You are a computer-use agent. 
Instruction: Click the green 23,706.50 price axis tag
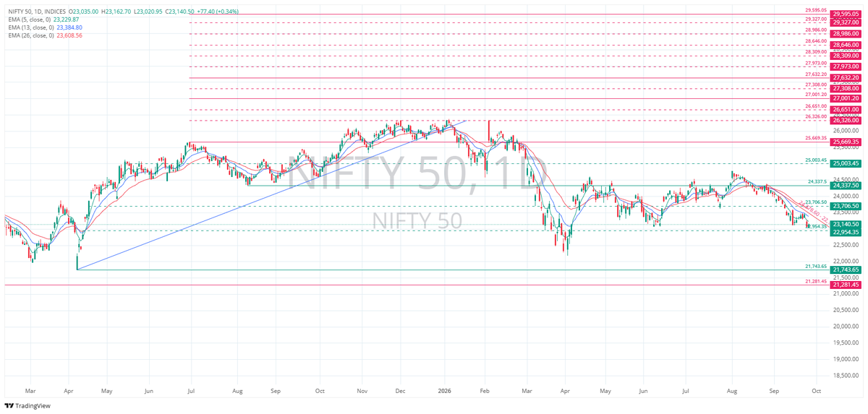click(846, 206)
